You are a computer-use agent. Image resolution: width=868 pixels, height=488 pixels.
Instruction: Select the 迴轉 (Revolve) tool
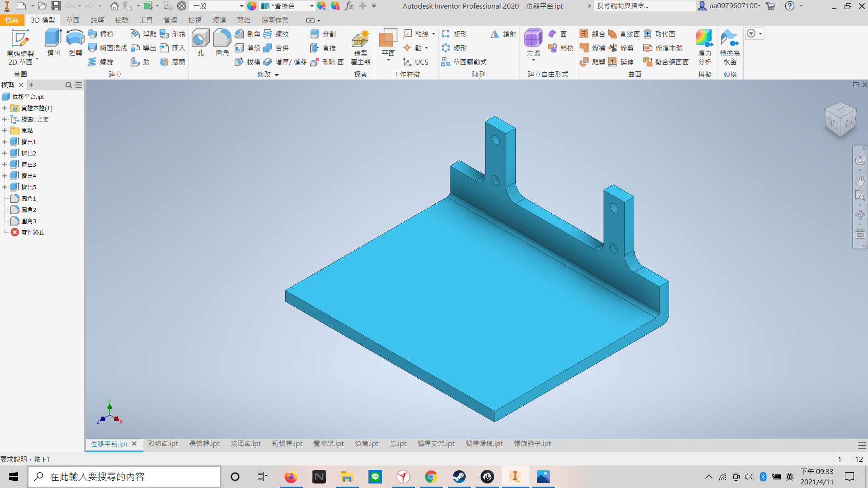click(75, 42)
